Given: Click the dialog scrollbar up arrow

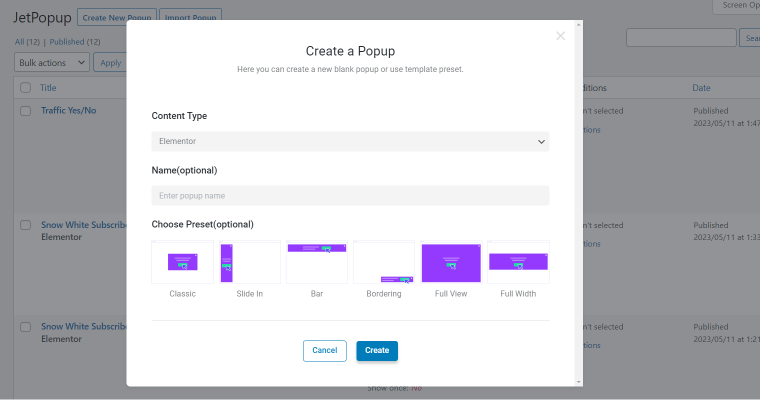Looking at the screenshot, I should (578, 24).
